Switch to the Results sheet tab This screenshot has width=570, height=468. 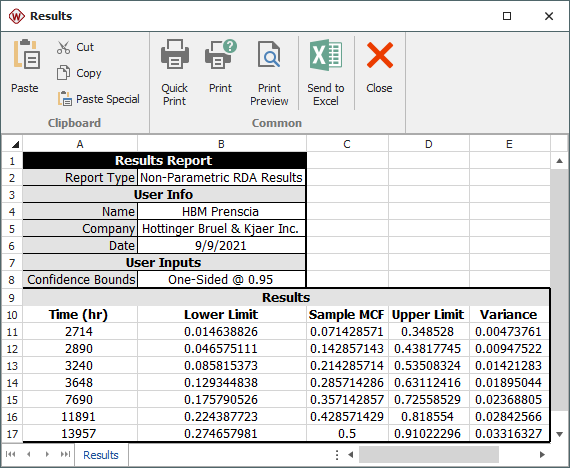(x=101, y=455)
